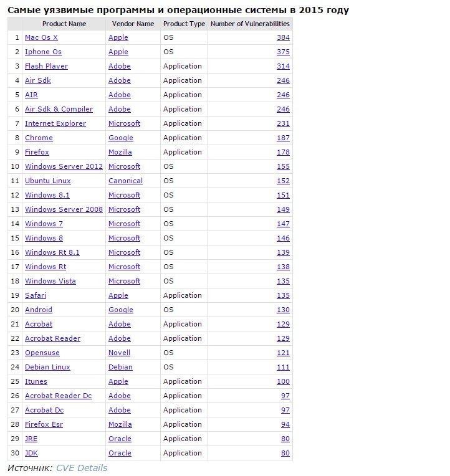Image resolution: width=450 pixels, height=476 pixels.
Task: Open the Windows Rt 8.1 link
Action: (52, 252)
